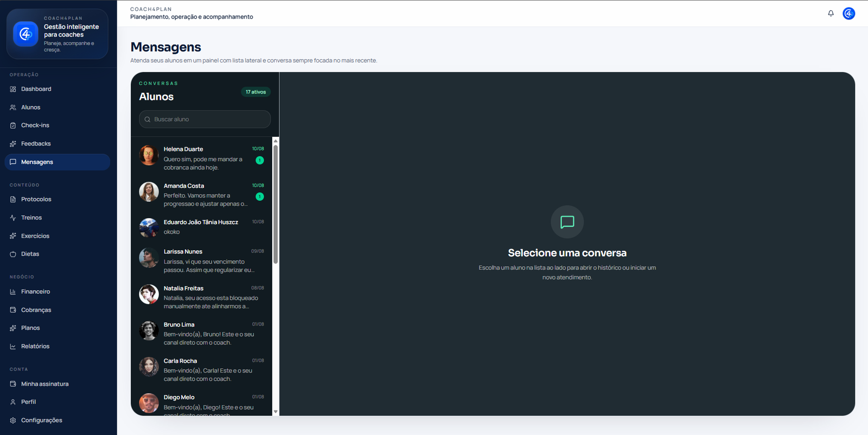Open conversation with Helena Duarte
The height and width of the screenshot is (435, 868).
(202, 158)
